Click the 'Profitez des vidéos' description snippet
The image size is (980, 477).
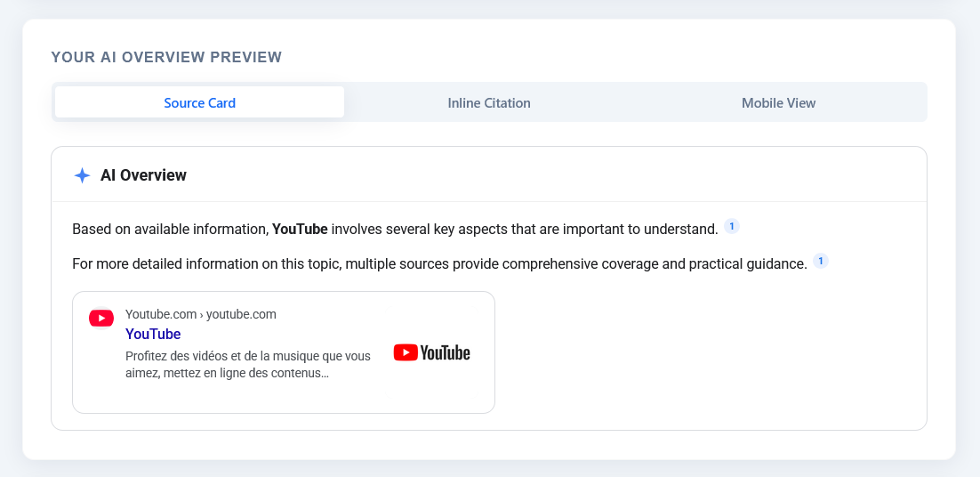click(x=248, y=365)
